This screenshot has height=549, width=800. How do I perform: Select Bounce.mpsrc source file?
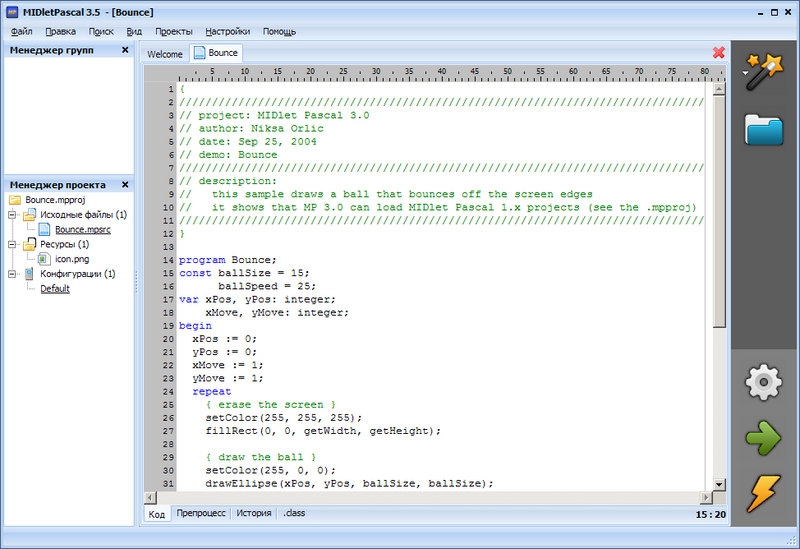click(84, 230)
